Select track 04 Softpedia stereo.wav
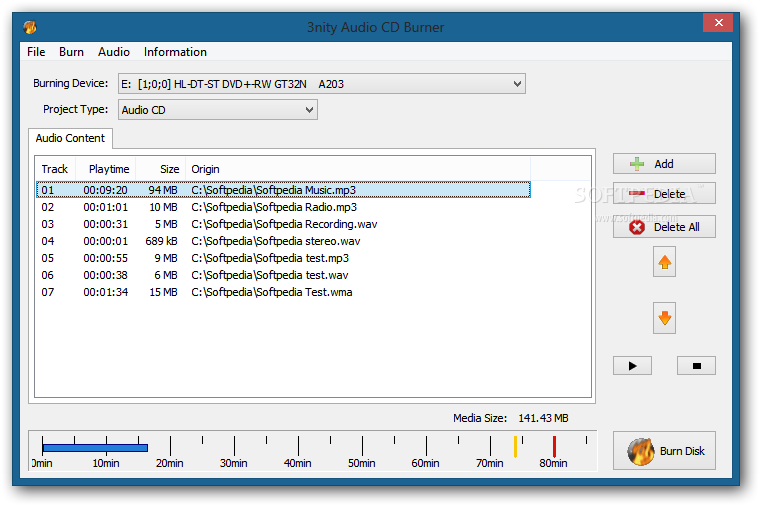Image resolution: width=760 pixels, height=506 pixels. [x=284, y=241]
